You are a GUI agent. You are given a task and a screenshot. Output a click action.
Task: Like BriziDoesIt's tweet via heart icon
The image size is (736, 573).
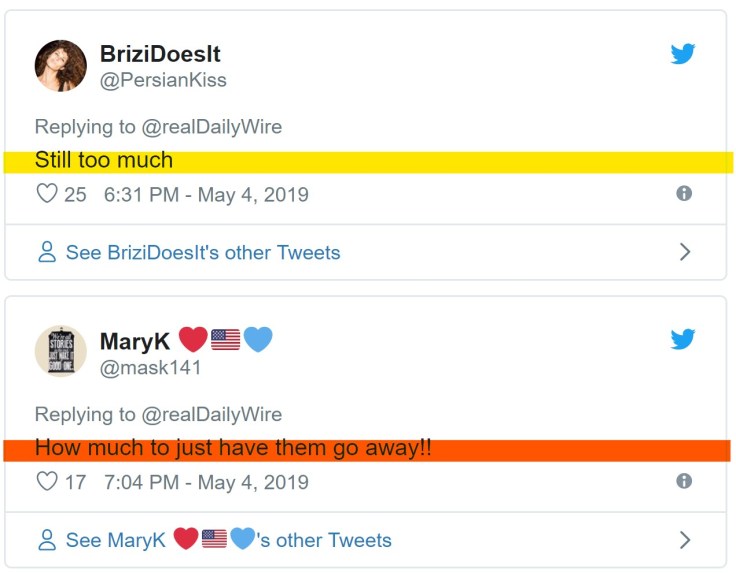point(46,194)
